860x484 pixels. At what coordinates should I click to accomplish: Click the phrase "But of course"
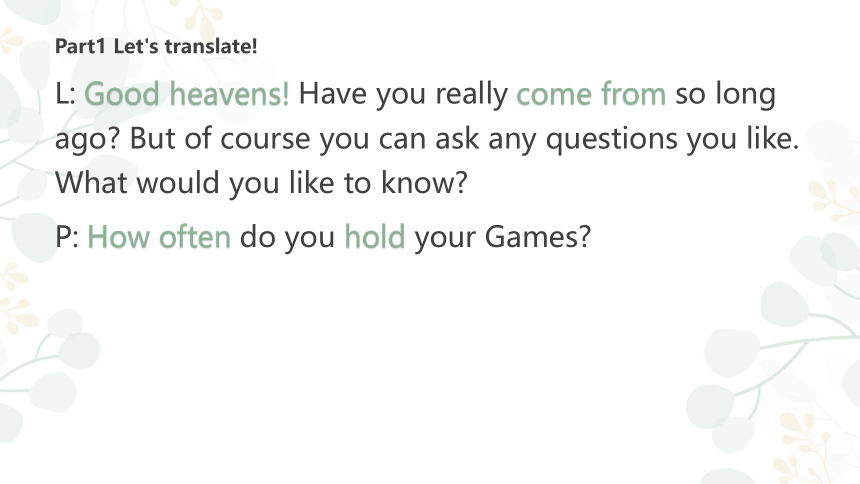(219, 138)
